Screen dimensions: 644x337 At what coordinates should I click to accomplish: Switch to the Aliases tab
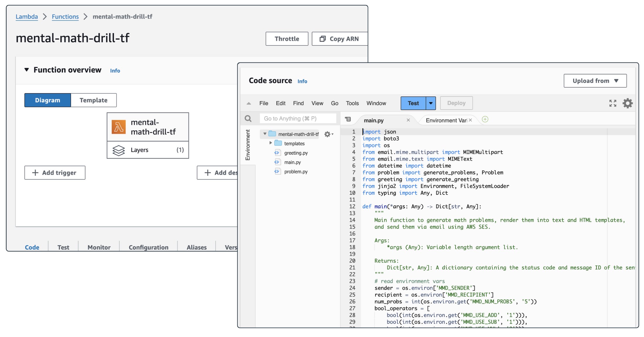coord(197,247)
